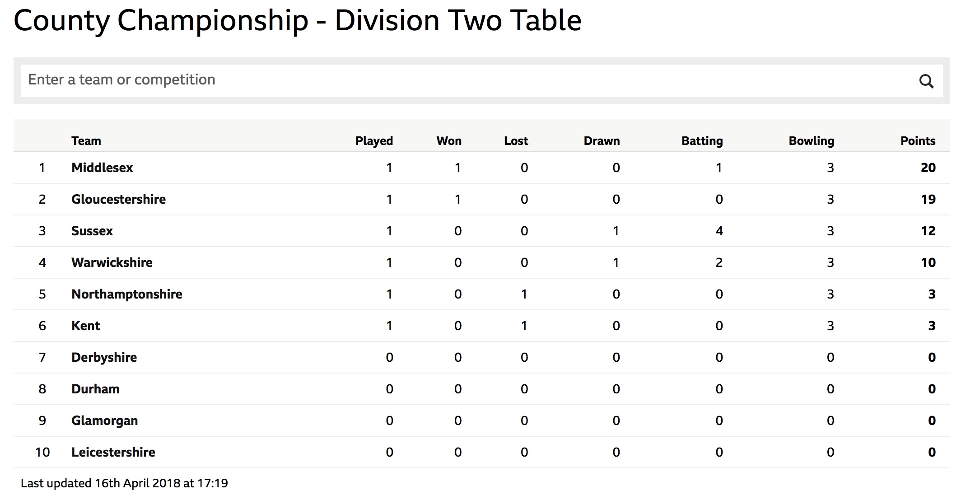Open the Warwickshire team page
Screen dimensions: 980x495
[112, 262]
